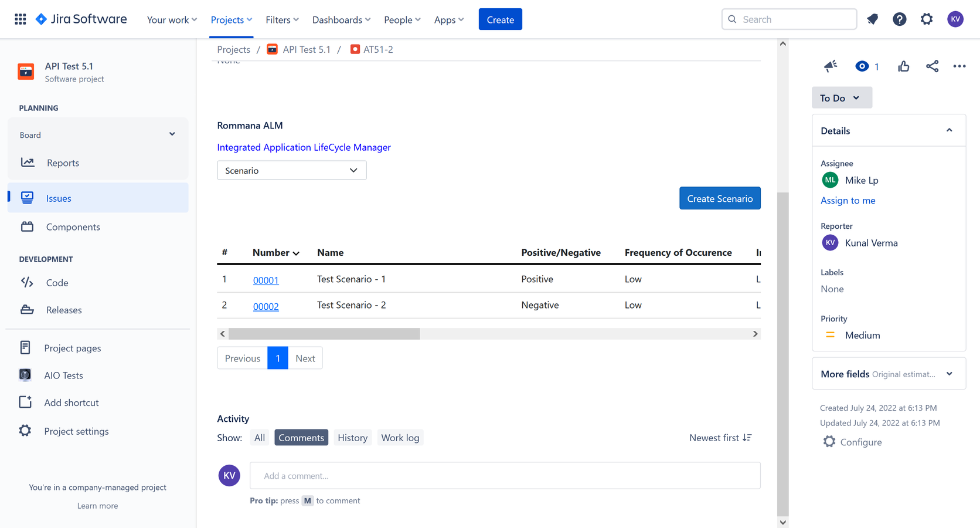Click the Medium priority icon
Viewport: 980px width, 528px height.
pos(830,335)
